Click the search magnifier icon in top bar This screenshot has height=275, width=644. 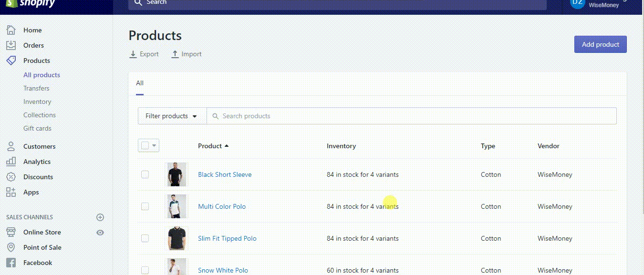pyautogui.click(x=138, y=2)
